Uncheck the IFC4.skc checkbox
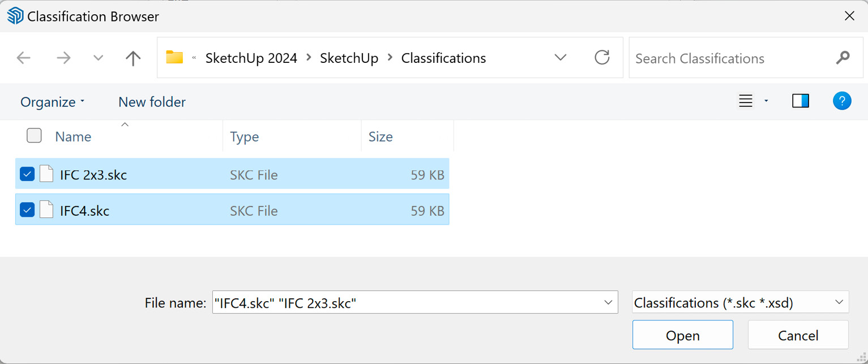Image resolution: width=868 pixels, height=364 pixels. point(27,210)
